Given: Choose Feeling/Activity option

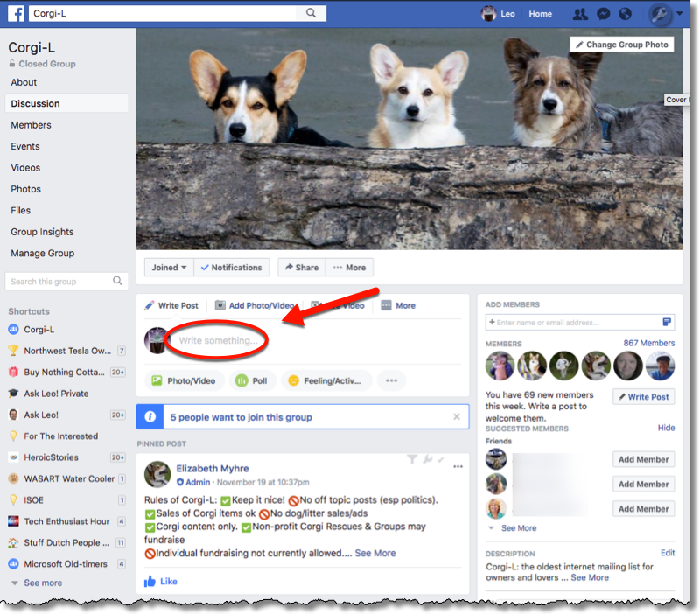Looking at the screenshot, I should click(326, 380).
